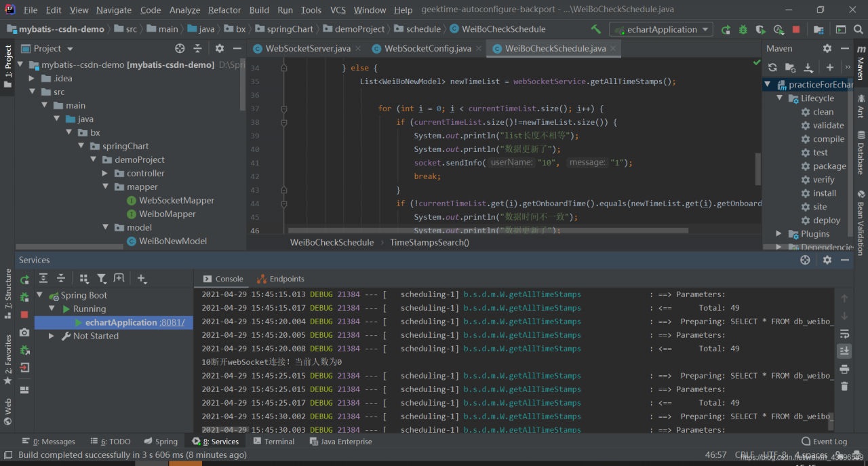Click the Reimport Maven projects refresh icon
This screenshot has width=868, height=466.
click(772, 67)
